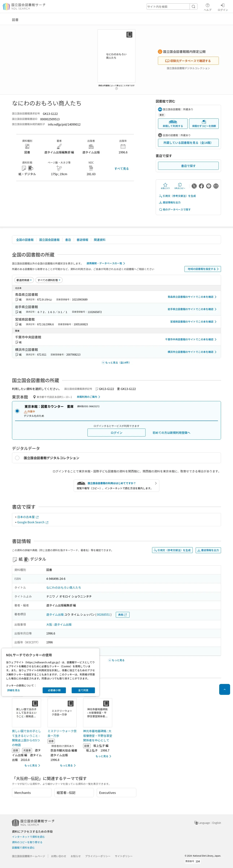This screenshot has width=233, height=868.
Task: Choose 必要最小限 cookies button
Action: click(54, 690)
